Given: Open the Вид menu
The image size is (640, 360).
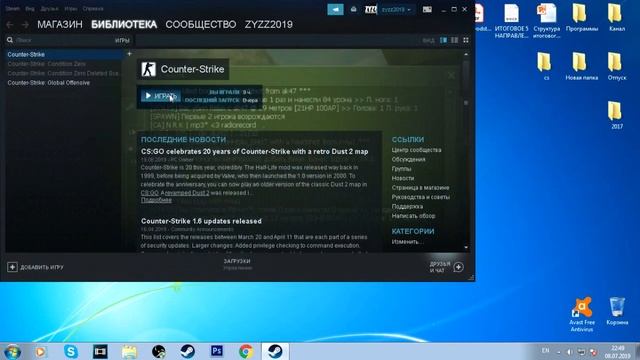Looking at the screenshot, I should tap(30, 9).
